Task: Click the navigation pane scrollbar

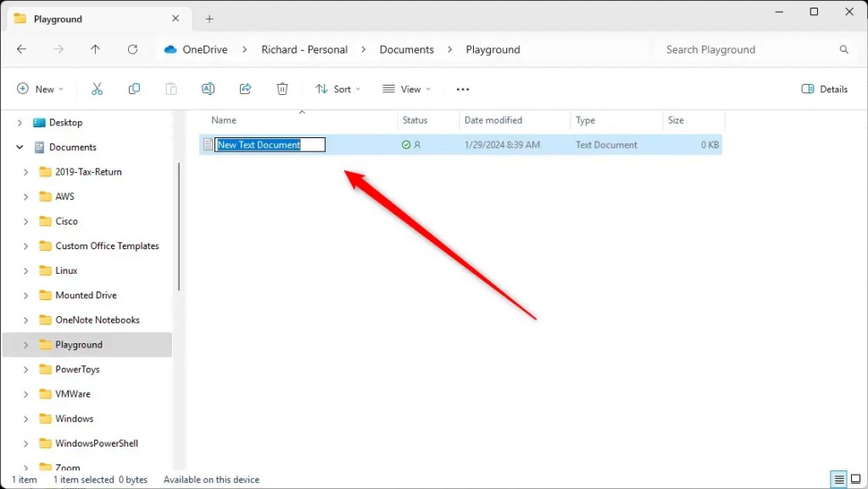Action: pos(179,227)
